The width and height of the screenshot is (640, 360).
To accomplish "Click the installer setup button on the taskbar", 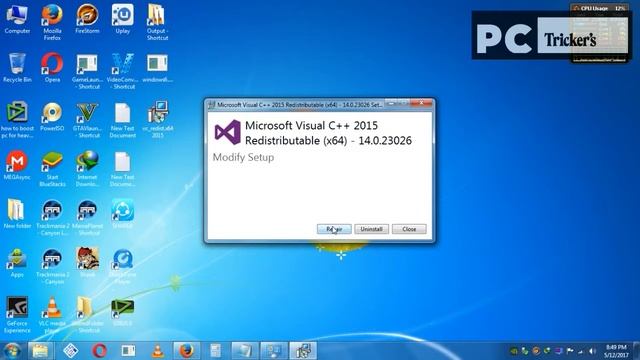I will tap(303, 351).
